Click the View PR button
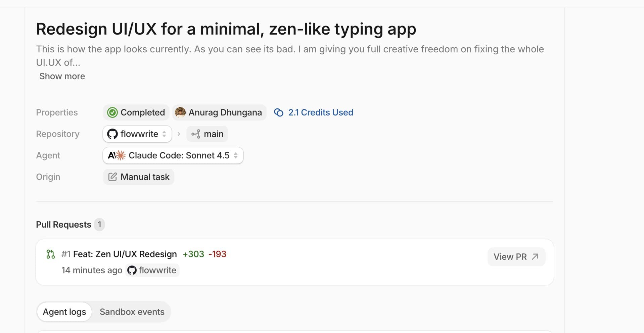Image resolution: width=644 pixels, height=333 pixels. 516,256
